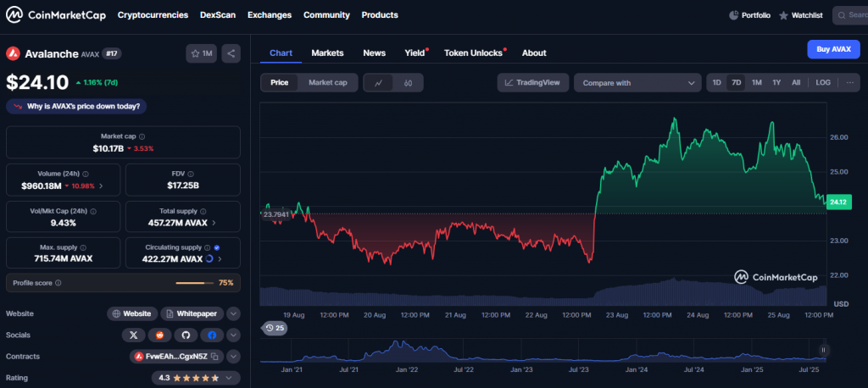Image resolution: width=868 pixels, height=388 pixels.
Task: Open the Token Unlocks tab
Action: point(474,53)
